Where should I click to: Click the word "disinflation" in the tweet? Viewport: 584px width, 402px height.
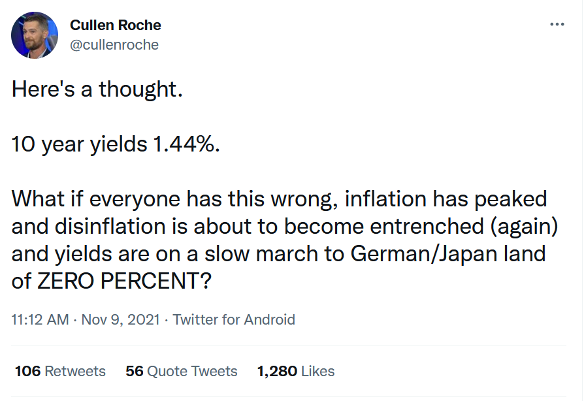[110, 227]
